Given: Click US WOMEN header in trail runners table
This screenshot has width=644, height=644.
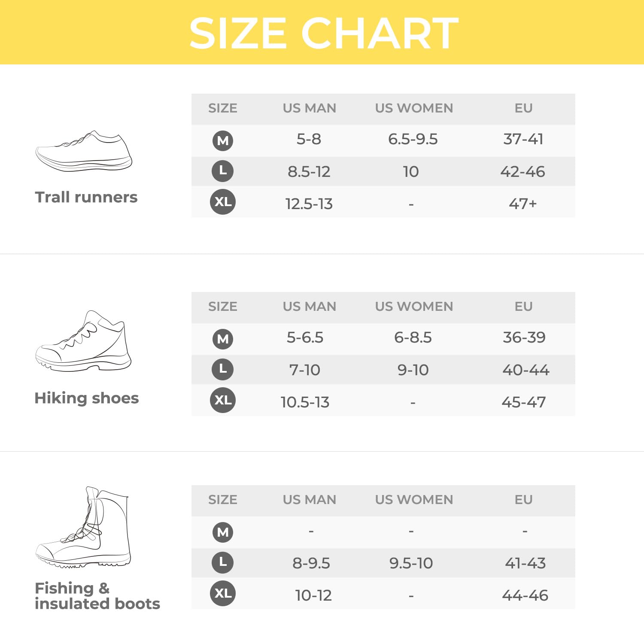Looking at the screenshot, I should 414,108.
